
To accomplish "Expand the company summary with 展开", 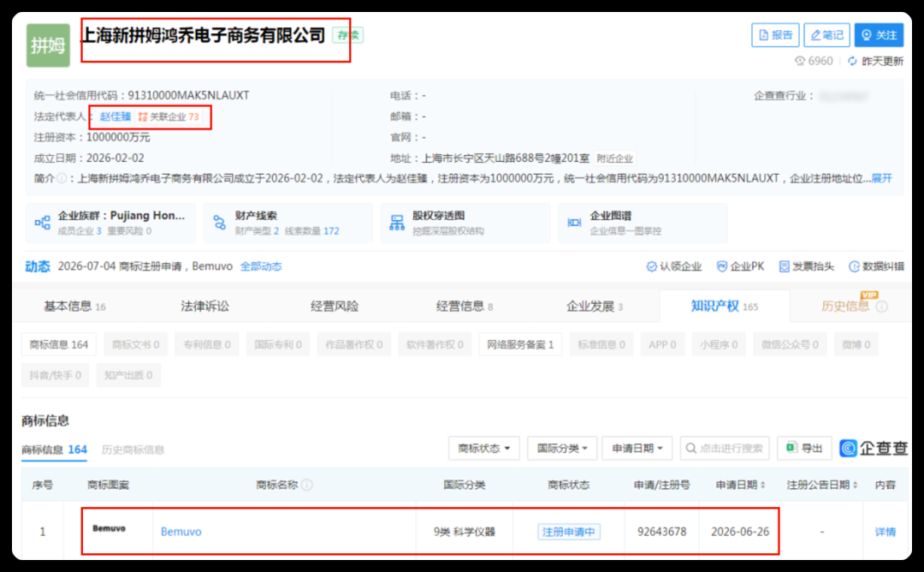I will tap(881, 178).
